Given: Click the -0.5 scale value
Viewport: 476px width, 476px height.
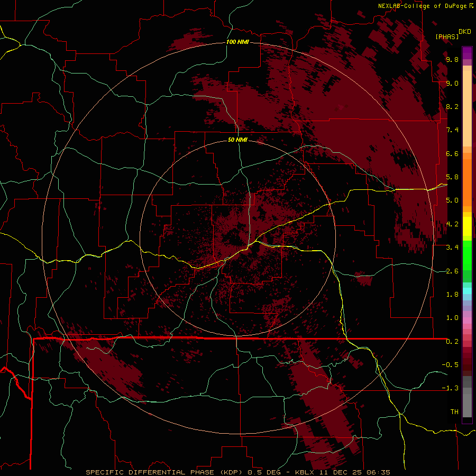Looking at the screenshot, I should tap(450, 365).
